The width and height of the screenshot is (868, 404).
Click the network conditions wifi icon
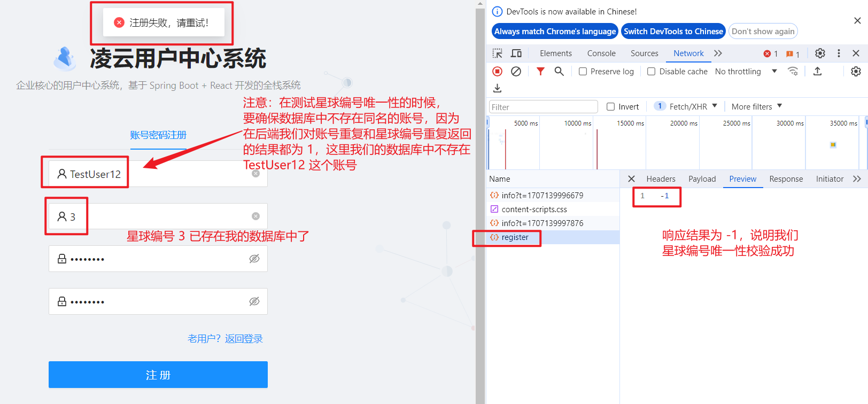[793, 72]
